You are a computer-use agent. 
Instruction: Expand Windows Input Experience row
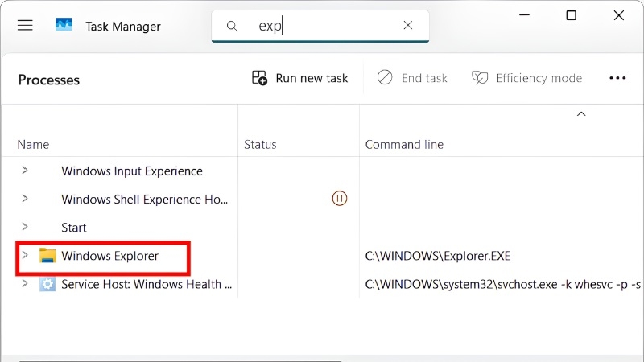(25, 171)
